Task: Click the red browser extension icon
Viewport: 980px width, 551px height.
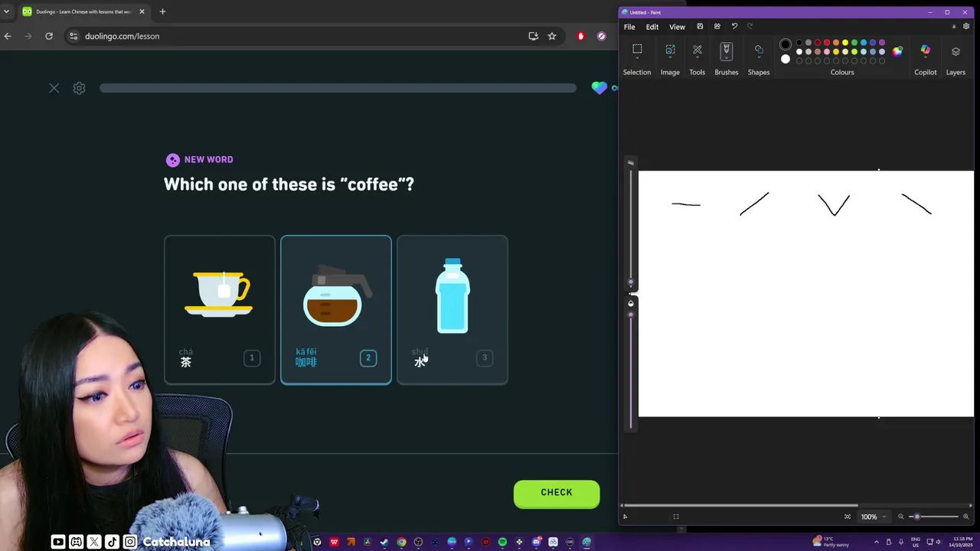Action: [x=581, y=36]
